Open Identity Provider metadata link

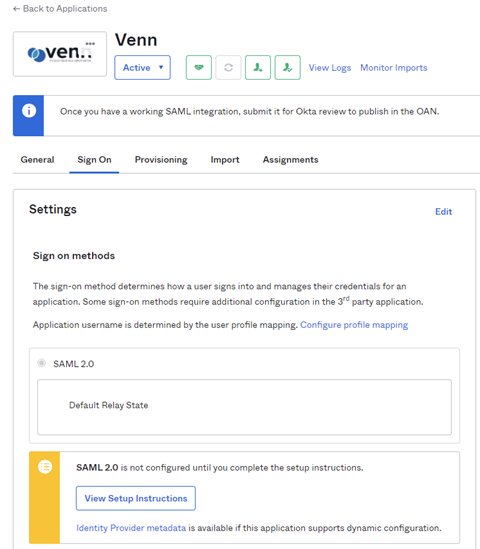131,528
